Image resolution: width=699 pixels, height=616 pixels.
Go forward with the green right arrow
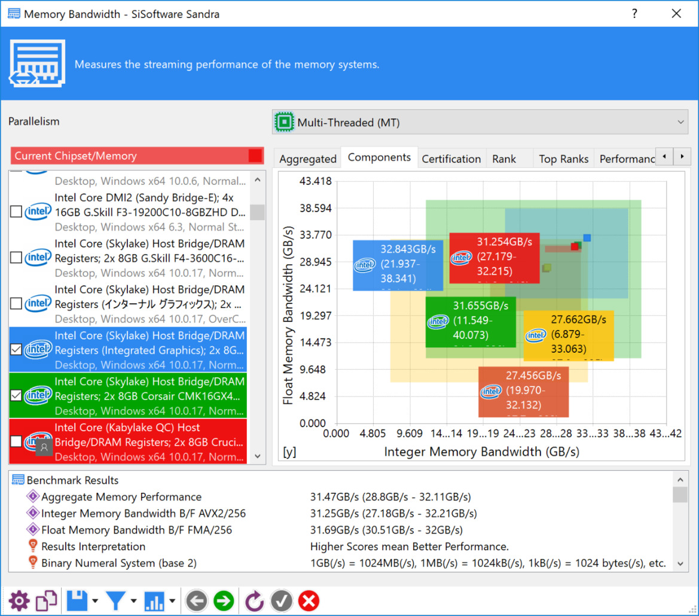(x=224, y=601)
